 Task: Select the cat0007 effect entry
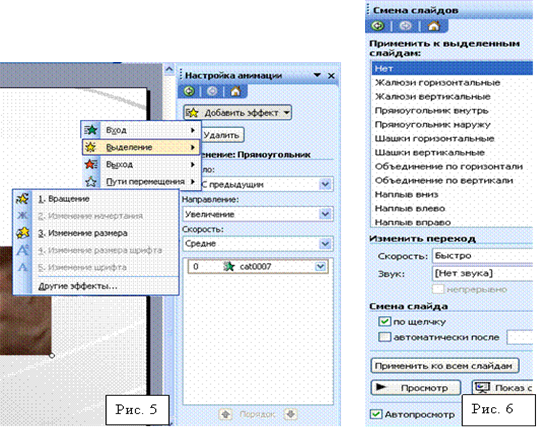tap(258, 266)
